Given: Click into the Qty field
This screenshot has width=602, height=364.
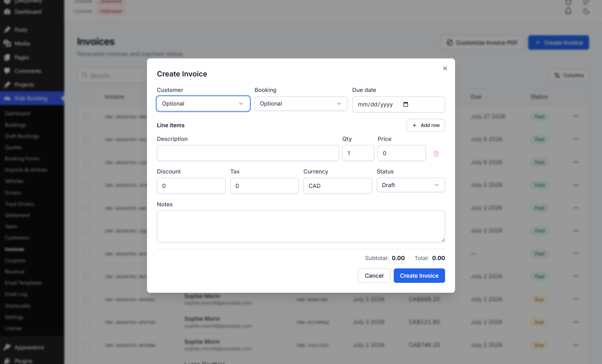Looking at the screenshot, I should coord(358,153).
